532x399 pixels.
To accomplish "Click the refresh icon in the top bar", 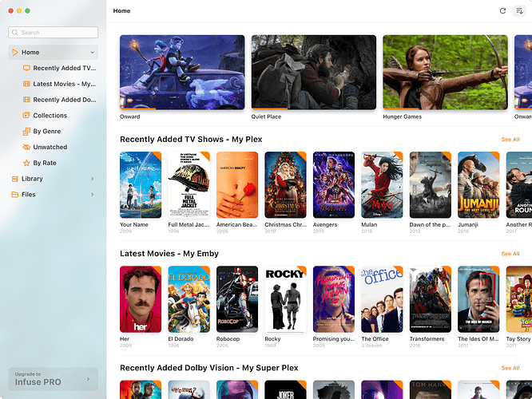I will tap(502, 11).
